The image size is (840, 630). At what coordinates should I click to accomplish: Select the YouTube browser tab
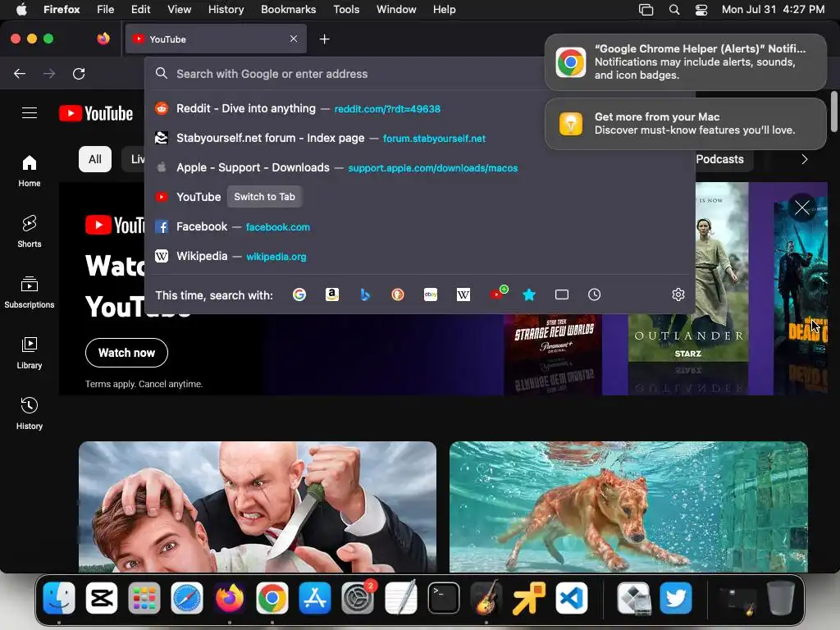[216, 39]
